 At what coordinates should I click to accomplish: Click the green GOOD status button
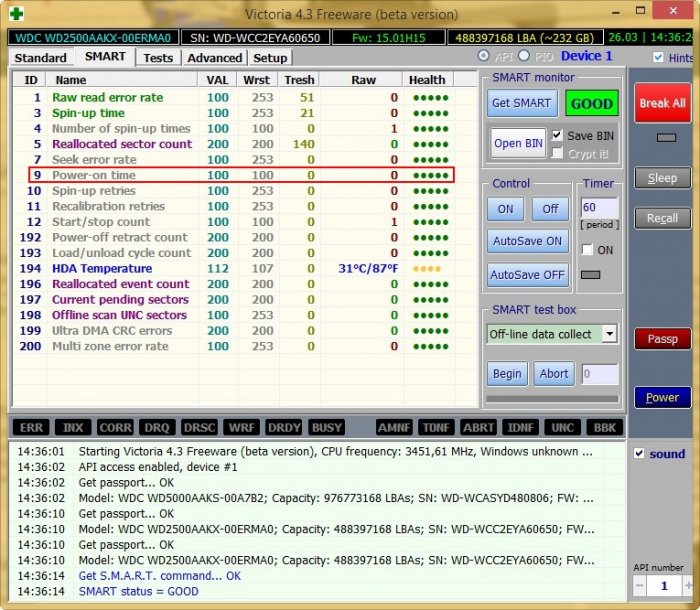point(592,104)
